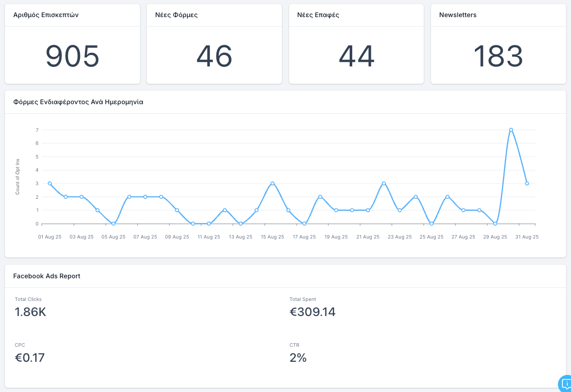Screen dimensions: 571x392
Task: Select the 29 Aug 25 x-axis label
Action: (495, 237)
